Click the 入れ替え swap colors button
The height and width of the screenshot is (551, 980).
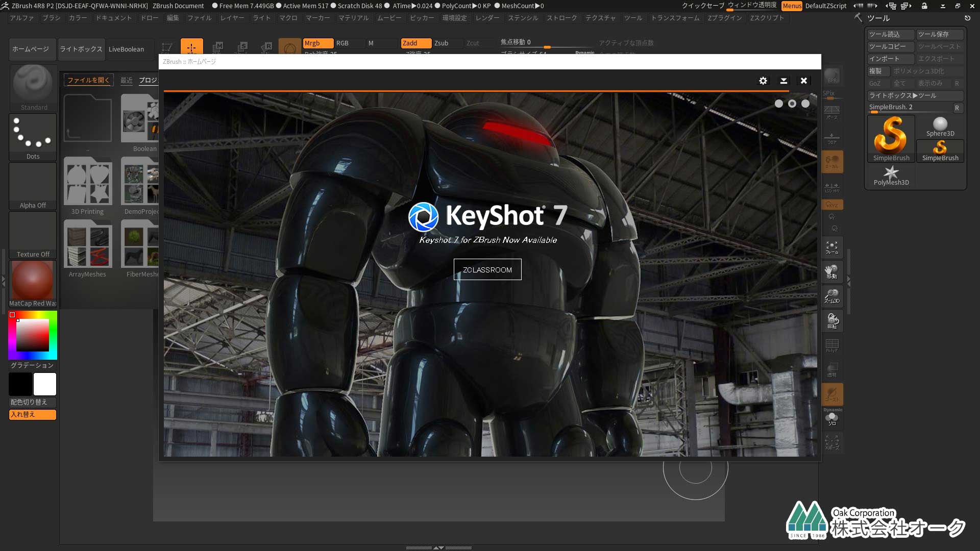click(33, 414)
